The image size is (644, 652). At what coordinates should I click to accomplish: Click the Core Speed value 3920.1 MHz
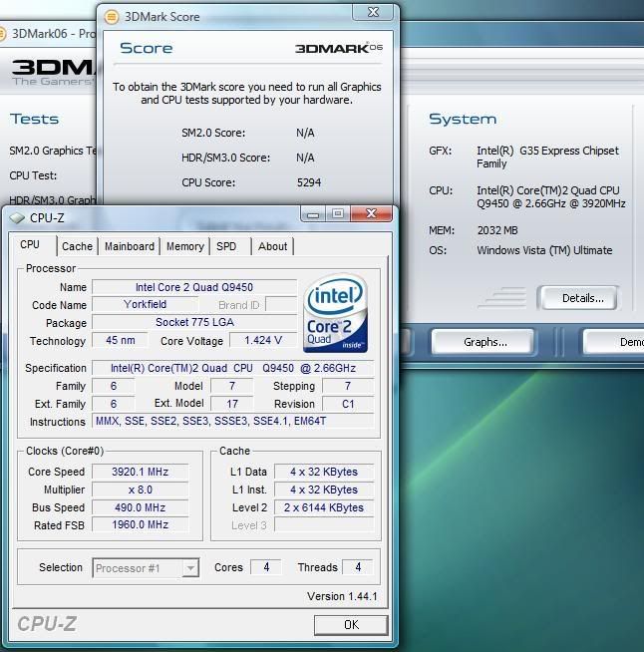coord(141,472)
